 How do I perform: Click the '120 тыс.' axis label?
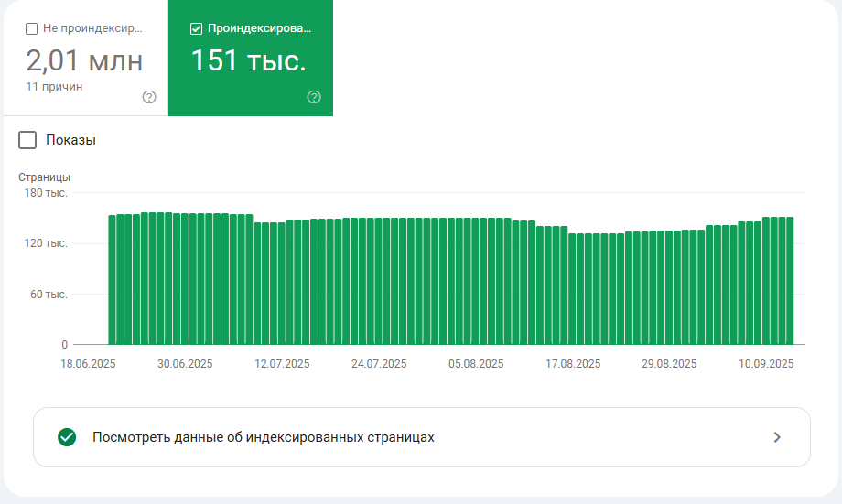46,243
